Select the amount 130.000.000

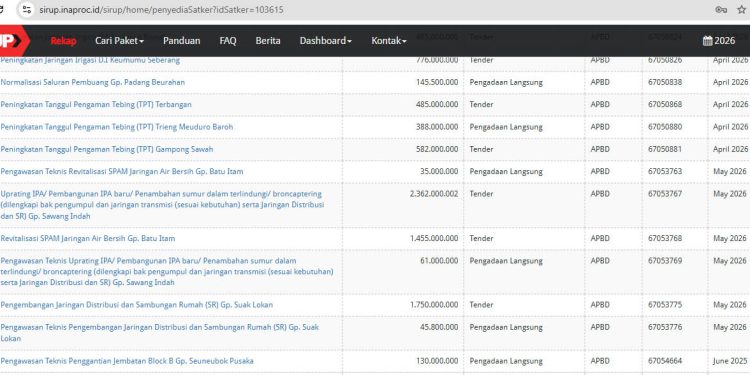[437, 361]
